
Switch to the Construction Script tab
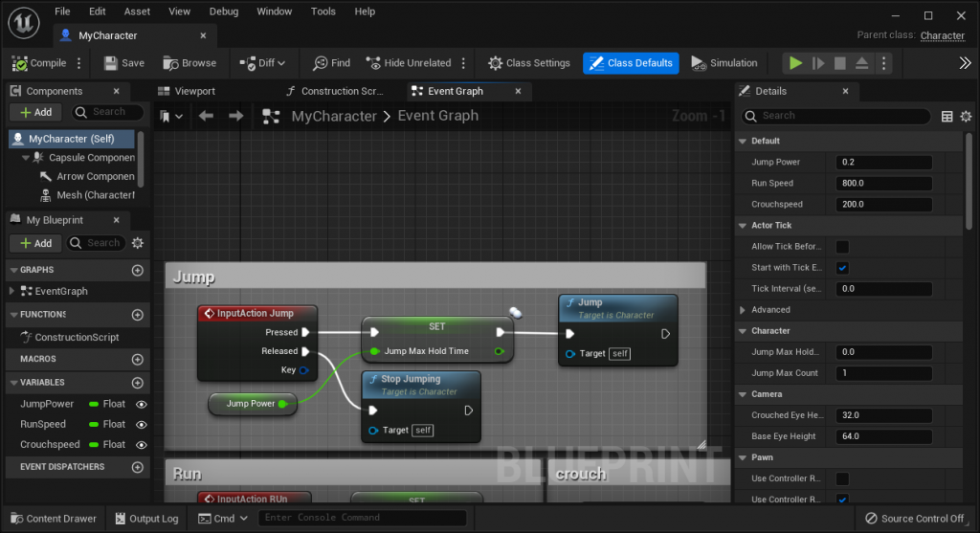point(335,91)
